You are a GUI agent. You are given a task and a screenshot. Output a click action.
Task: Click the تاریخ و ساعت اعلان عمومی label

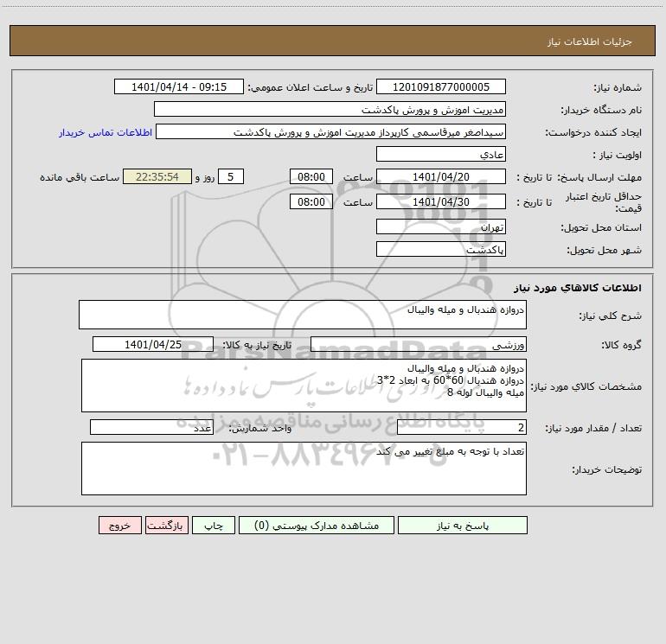pyautogui.click(x=311, y=87)
